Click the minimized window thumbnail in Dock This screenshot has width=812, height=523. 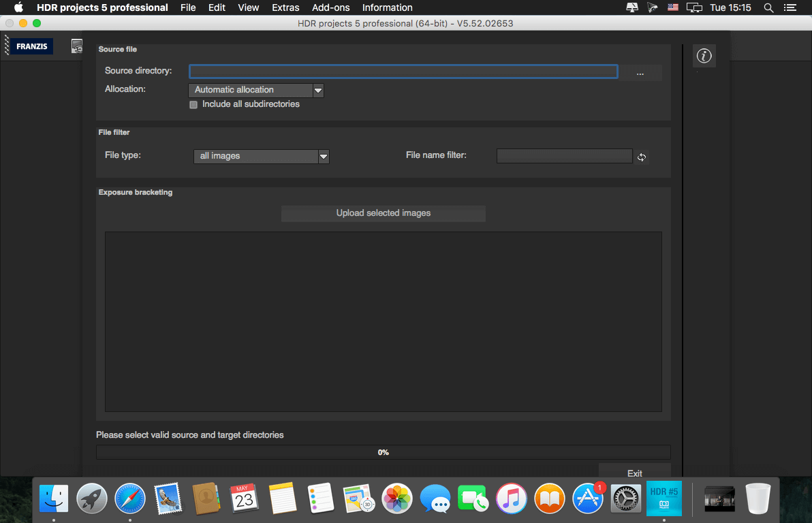tap(719, 499)
